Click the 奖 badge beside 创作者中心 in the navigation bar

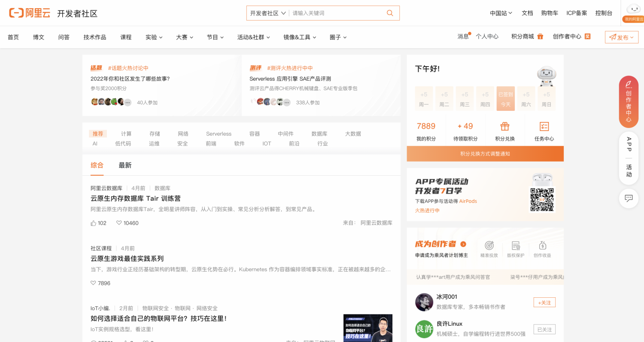pos(588,37)
